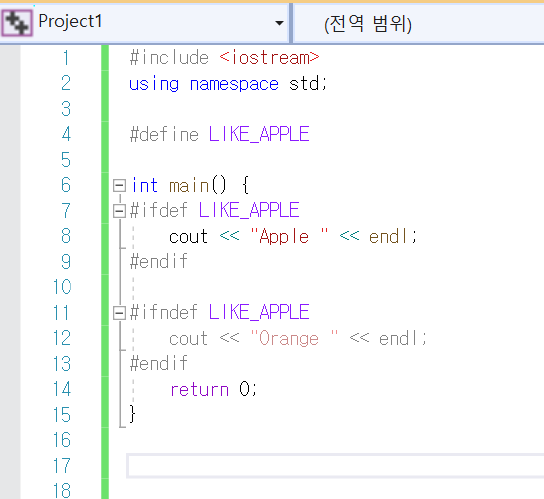Click 'cout' on line 8
The image size is (544, 499).
[188, 237]
